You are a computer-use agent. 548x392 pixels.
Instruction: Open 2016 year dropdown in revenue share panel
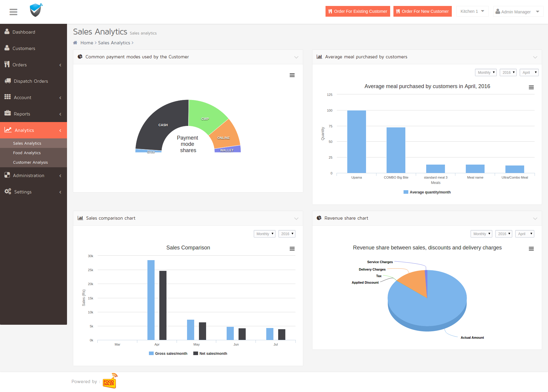tap(504, 234)
